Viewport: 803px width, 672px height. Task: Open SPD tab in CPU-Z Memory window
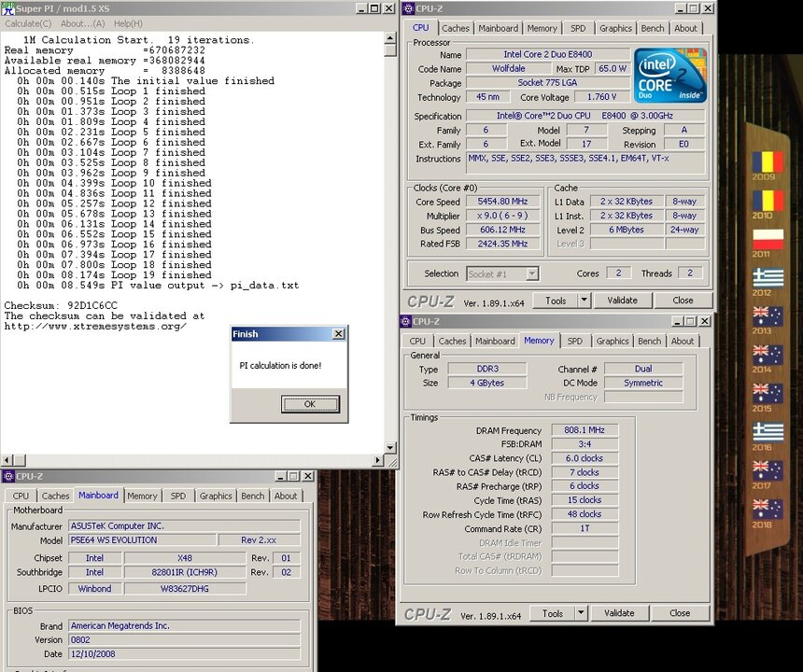point(574,341)
